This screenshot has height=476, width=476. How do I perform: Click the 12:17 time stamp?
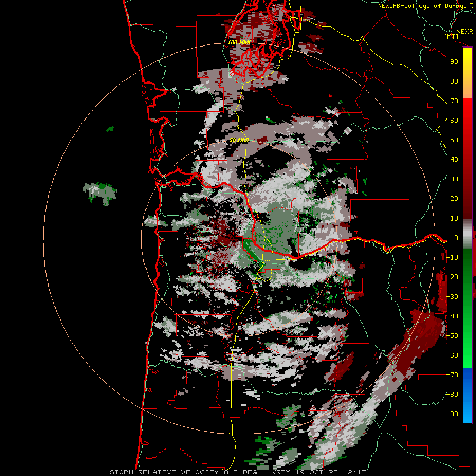pyautogui.click(x=355, y=472)
